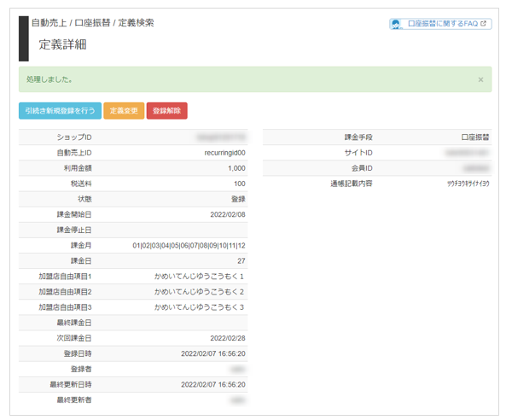Click the FAQ mascot avatar icon

pos(396,24)
